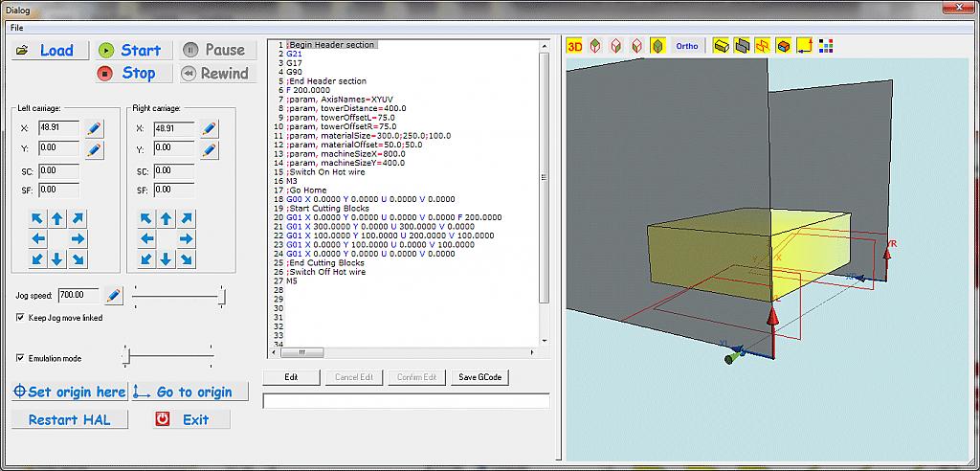Image resolution: width=980 pixels, height=471 pixels.
Task: Click the Right carriage Y input field
Action: (174, 148)
